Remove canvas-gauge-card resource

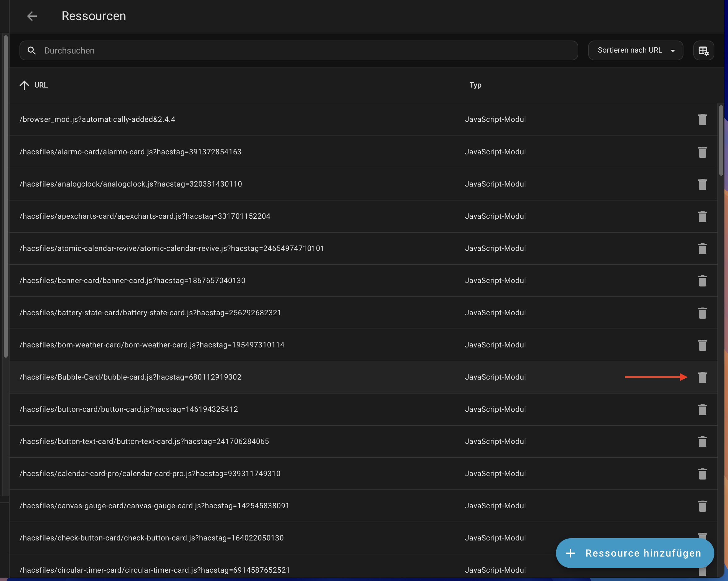702,506
